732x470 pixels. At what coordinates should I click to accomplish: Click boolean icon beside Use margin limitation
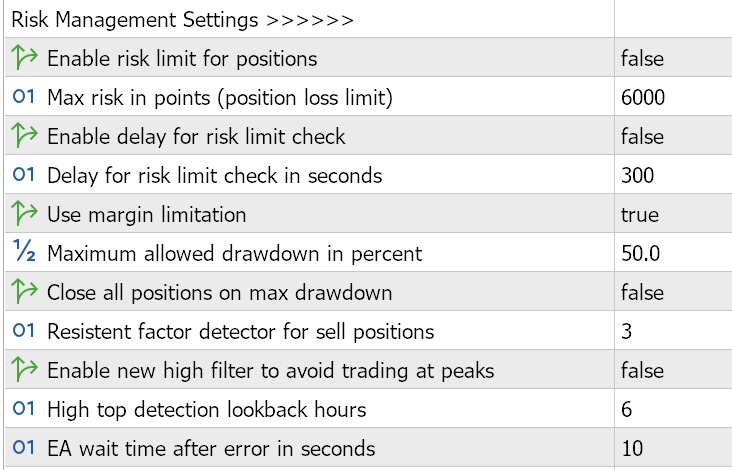(24, 213)
